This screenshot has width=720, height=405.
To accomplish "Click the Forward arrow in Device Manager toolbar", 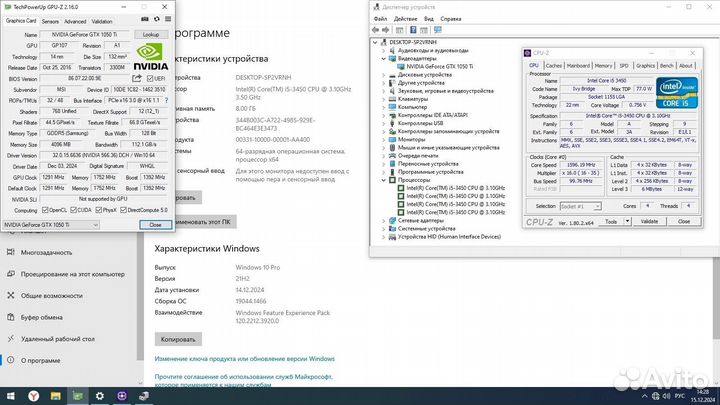I will tap(386, 30).
